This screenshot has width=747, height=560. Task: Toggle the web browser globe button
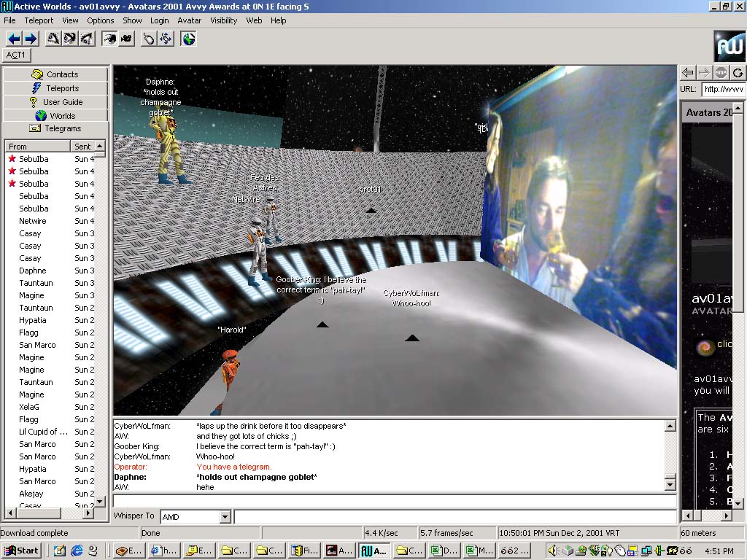[188, 39]
